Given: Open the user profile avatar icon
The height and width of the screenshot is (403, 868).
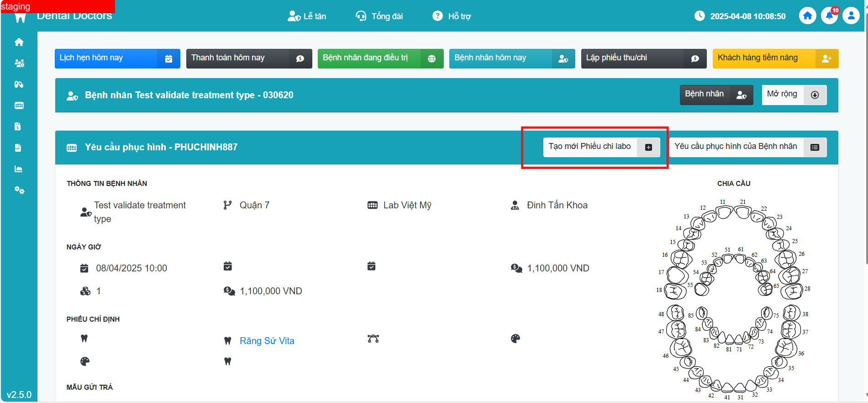Looking at the screenshot, I should [851, 16].
